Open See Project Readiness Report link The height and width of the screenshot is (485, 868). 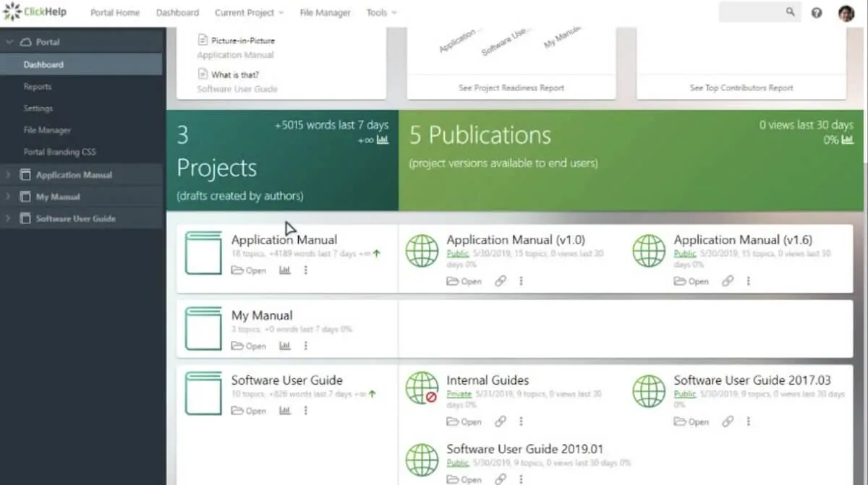click(x=511, y=87)
